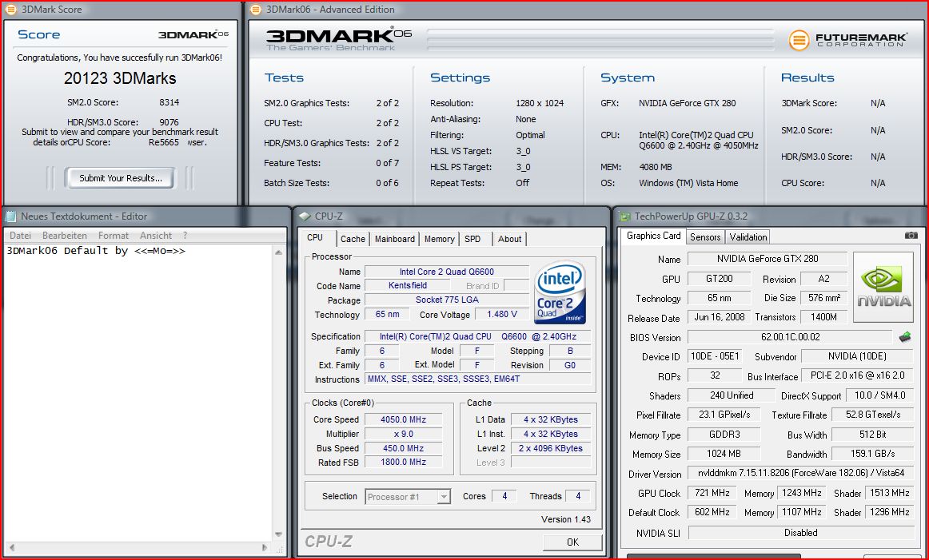Image resolution: width=929 pixels, height=560 pixels.
Task: Click the BIOS save chip icon in GPU-Z
Action: click(905, 337)
